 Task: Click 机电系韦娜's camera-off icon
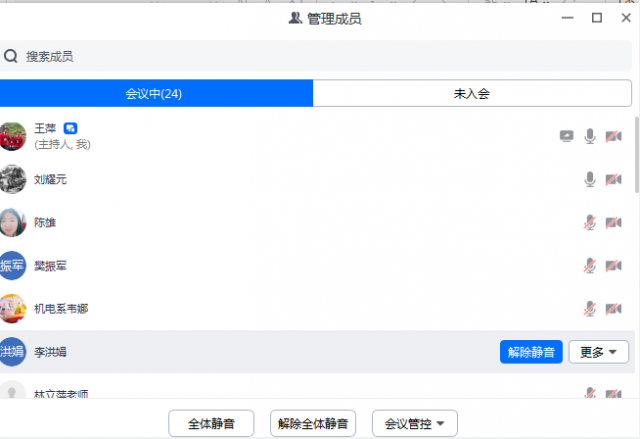pyautogui.click(x=614, y=308)
